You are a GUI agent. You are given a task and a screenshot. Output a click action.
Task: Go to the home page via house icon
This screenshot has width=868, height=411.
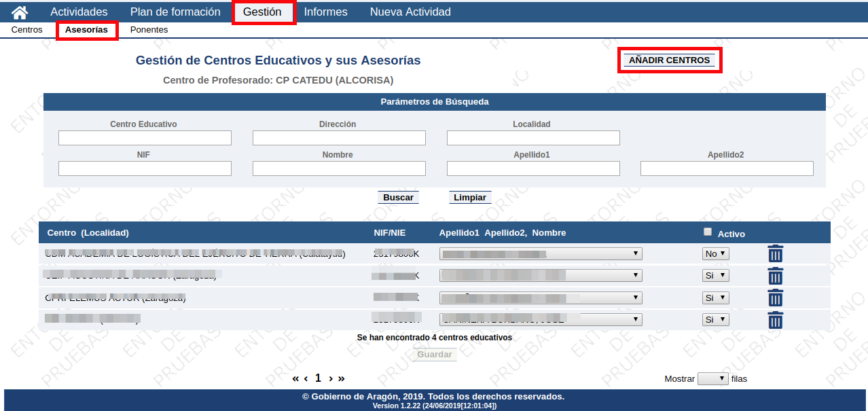(20, 12)
